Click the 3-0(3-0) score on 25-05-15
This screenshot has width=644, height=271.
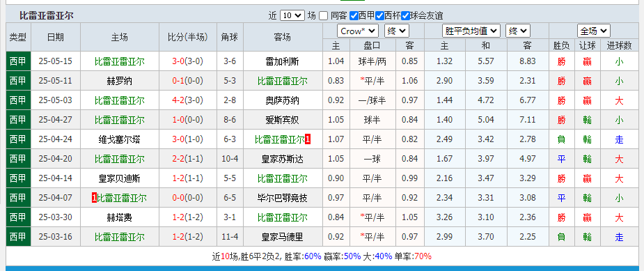[x=188, y=62]
